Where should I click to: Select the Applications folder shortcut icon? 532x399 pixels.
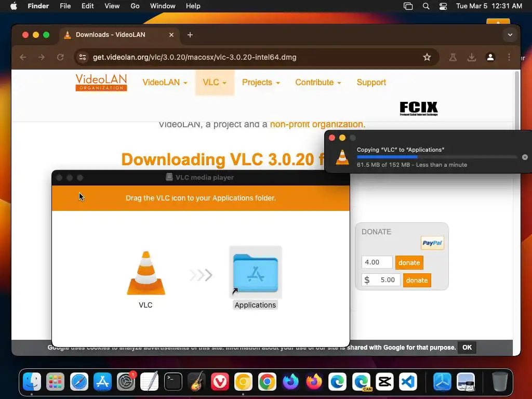click(x=256, y=272)
